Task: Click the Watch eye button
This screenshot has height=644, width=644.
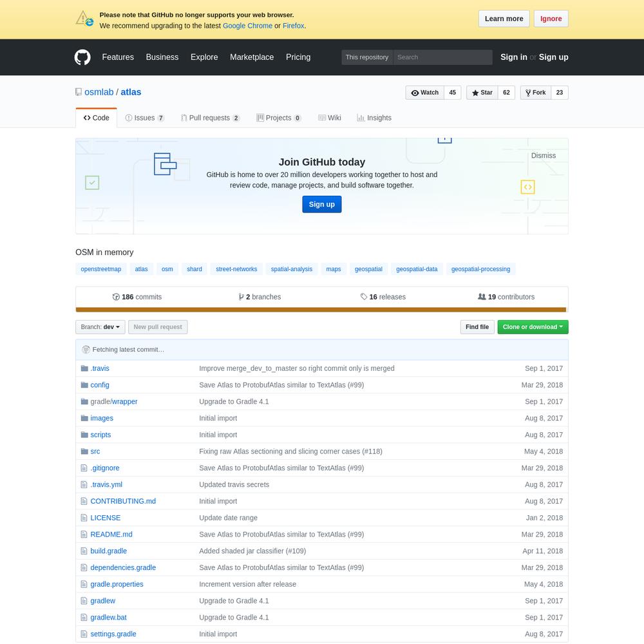Action: [x=424, y=93]
